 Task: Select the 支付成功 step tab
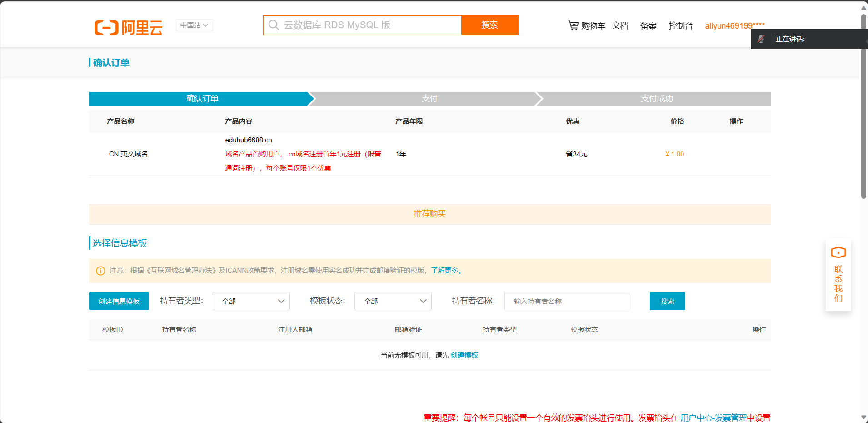pos(657,99)
